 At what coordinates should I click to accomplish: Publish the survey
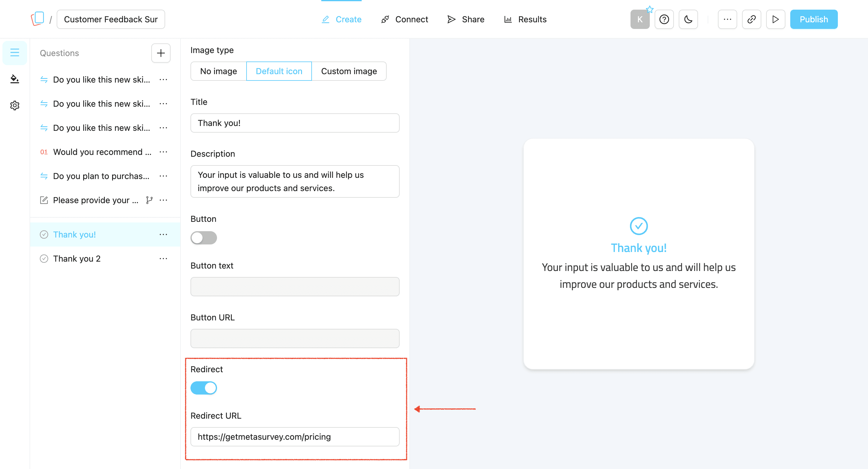pos(814,19)
